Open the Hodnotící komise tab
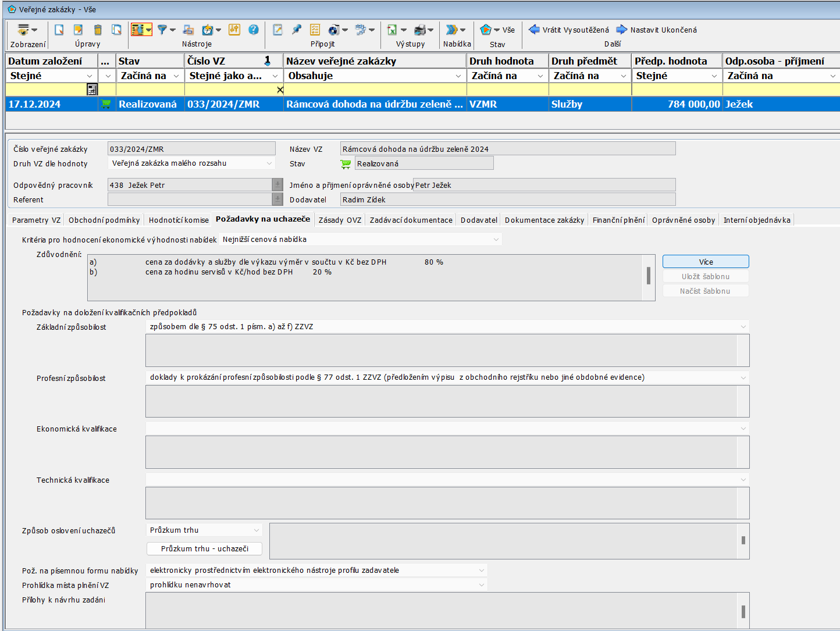This screenshot has height=631, width=840. (178, 220)
